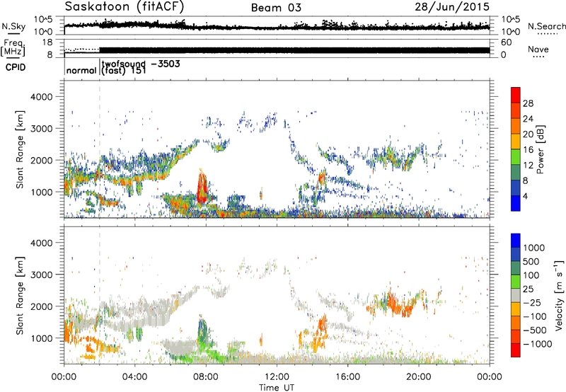Select the 28 dB label on the Power color bar
This screenshot has width=566, height=392.
528,103
